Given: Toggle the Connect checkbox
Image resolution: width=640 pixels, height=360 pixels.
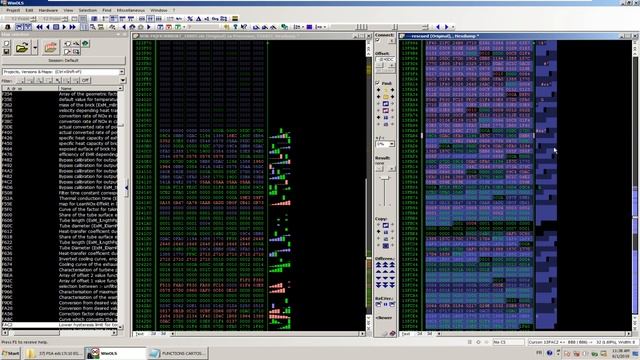Looking at the screenshot, I should (378, 40).
